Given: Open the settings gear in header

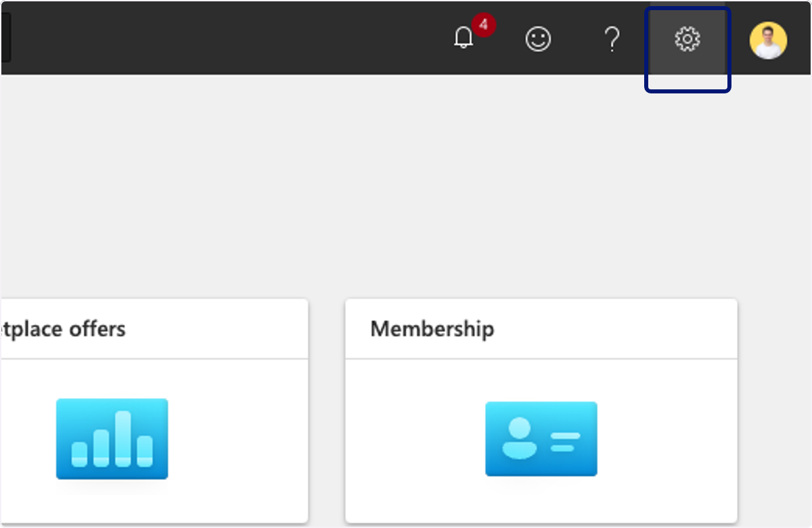Looking at the screenshot, I should click(687, 39).
